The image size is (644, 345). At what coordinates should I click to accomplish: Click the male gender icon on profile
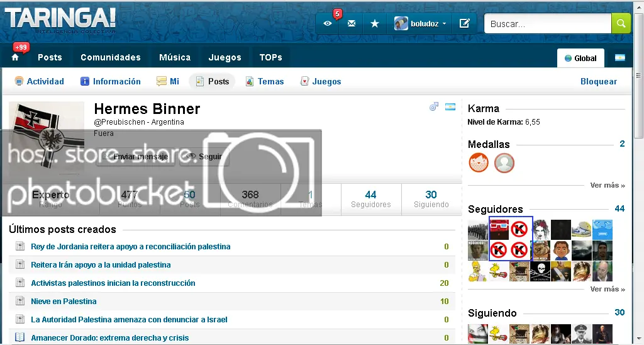tap(434, 107)
